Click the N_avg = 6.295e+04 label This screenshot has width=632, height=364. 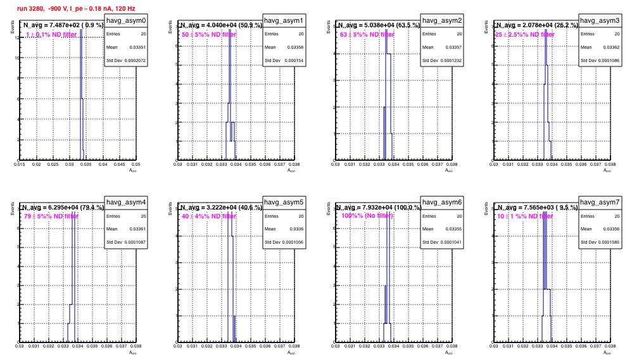click(x=63, y=207)
